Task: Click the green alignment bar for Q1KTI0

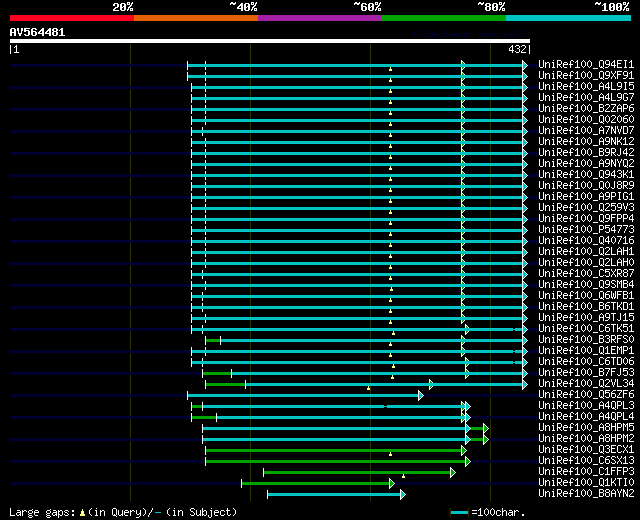Action: [316, 483]
